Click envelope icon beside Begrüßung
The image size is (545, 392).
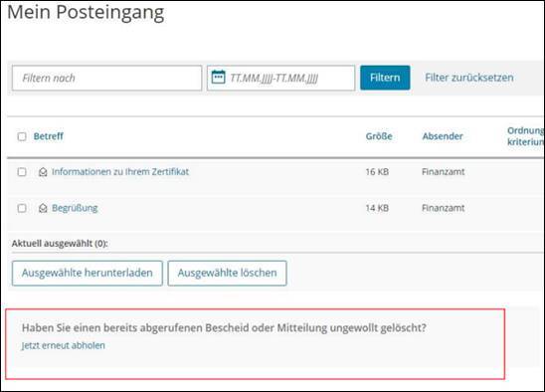tap(43, 208)
